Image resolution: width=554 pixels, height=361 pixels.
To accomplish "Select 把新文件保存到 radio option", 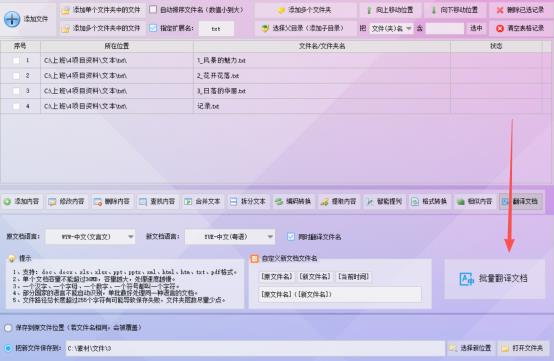I will [8, 348].
